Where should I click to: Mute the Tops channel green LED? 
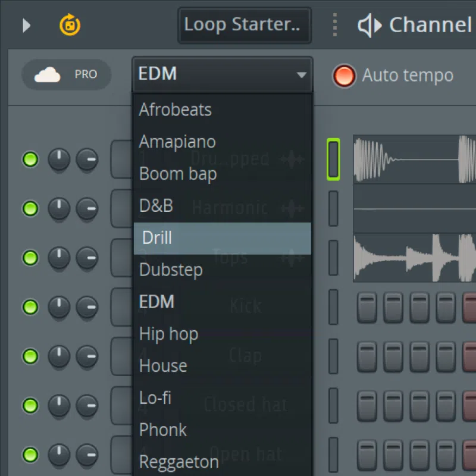pyautogui.click(x=30, y=258)
